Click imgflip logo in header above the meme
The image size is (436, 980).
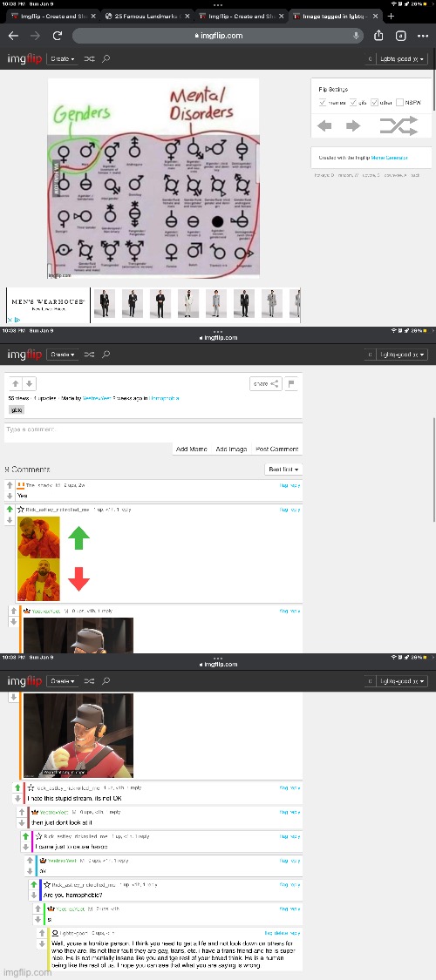[24, 58]
